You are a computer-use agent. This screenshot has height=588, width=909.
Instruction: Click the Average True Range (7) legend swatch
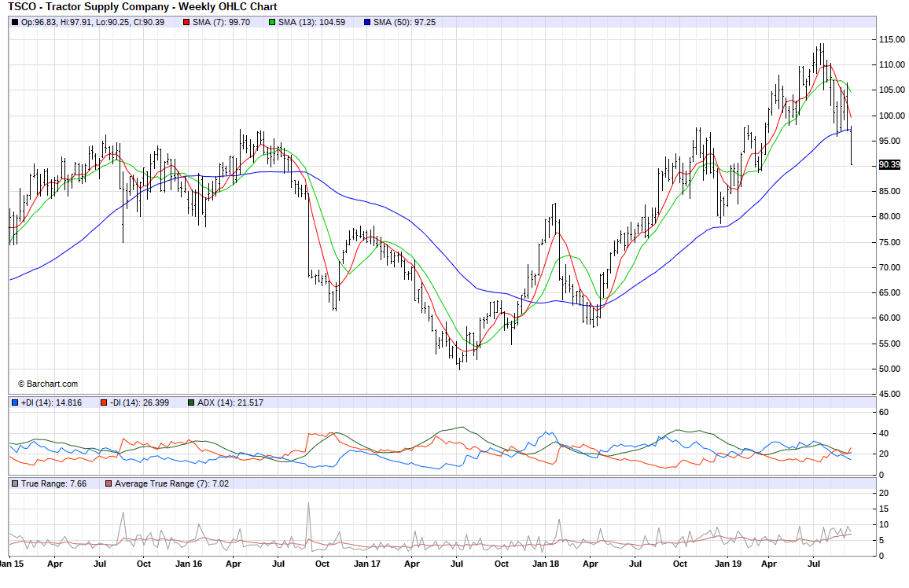pyautogui.click(x=109, y=483)
